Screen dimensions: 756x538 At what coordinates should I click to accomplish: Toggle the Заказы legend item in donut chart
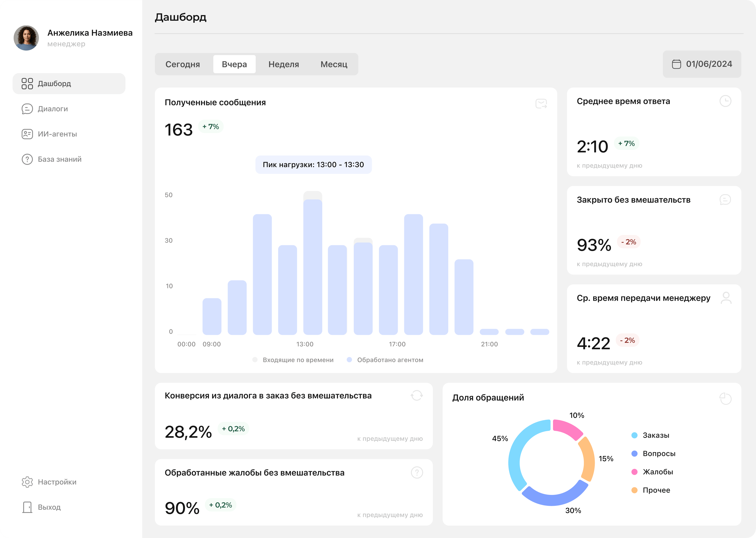pyautogui.click(x=655, y=435)
